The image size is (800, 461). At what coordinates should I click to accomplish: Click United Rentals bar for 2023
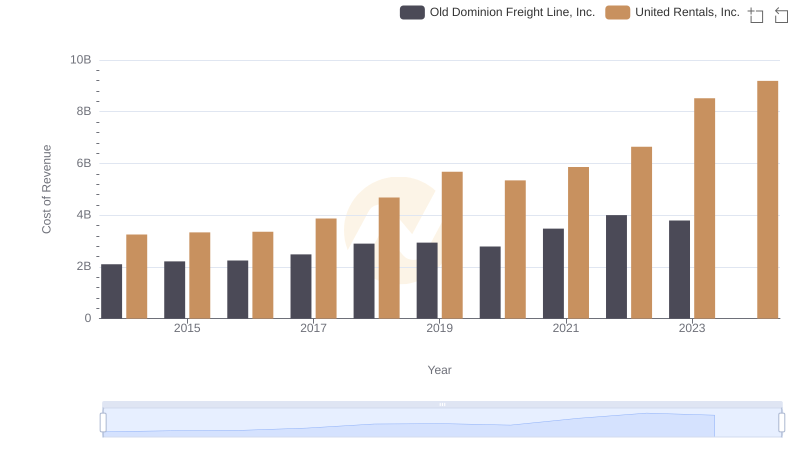point(705,209)
